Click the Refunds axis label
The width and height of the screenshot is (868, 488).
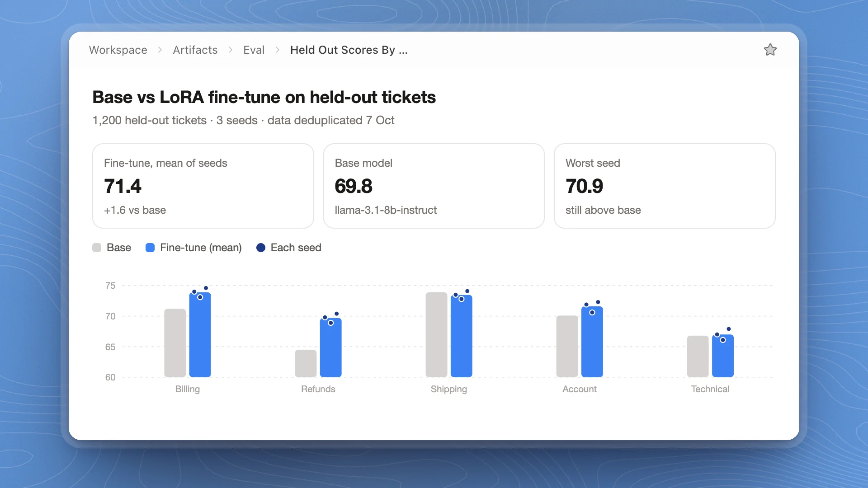318,389
